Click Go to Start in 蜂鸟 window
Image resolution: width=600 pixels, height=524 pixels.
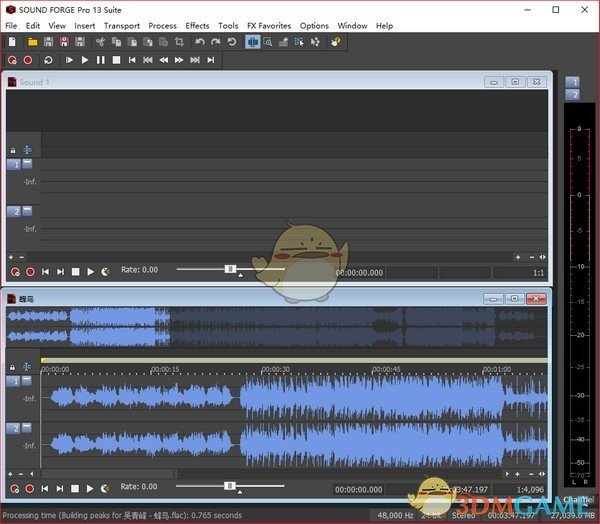(x=45, y=489)
